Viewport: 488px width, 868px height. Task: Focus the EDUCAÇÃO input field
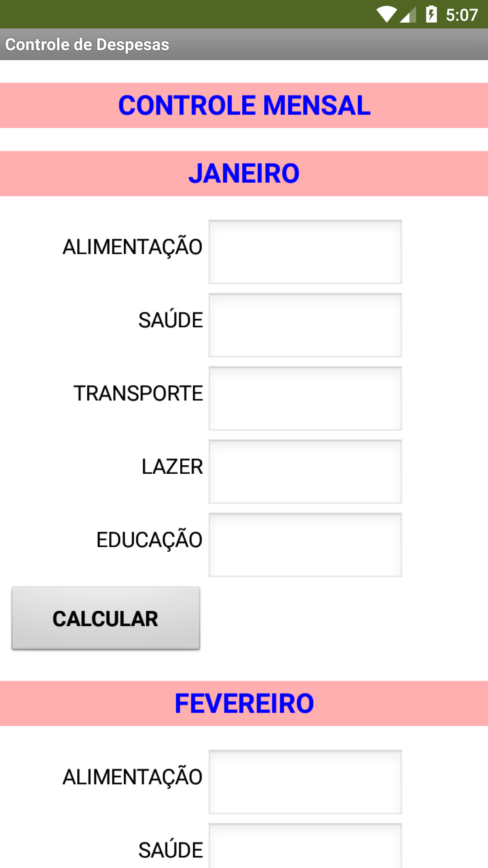[305, 545]
